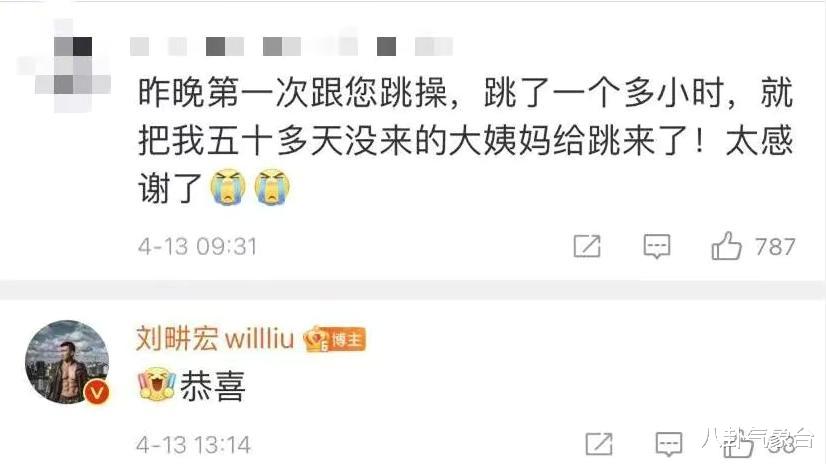Repost the first comment using share icon

coord(587,246)
